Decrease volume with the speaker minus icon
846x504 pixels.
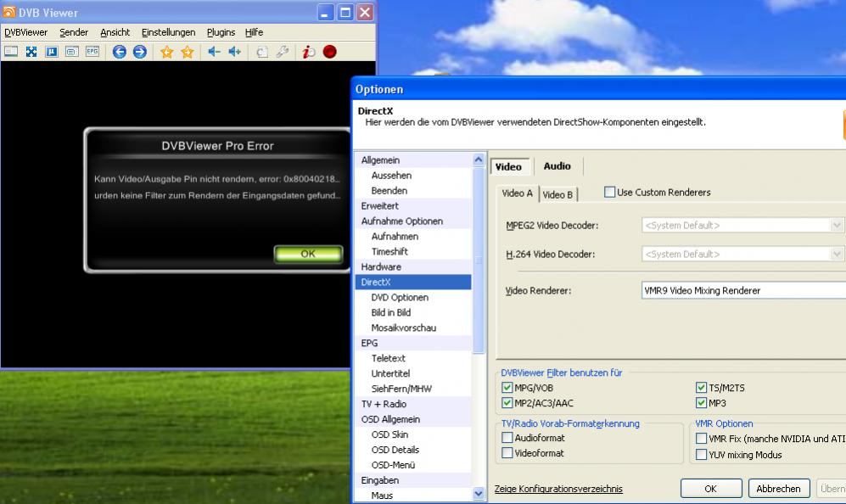point(214,52)
